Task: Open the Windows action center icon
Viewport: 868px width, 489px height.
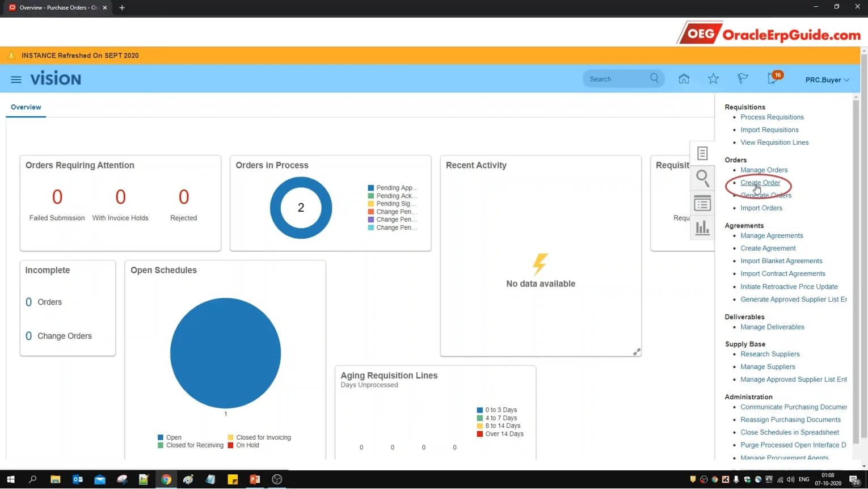Action: (x=854, y=480)
